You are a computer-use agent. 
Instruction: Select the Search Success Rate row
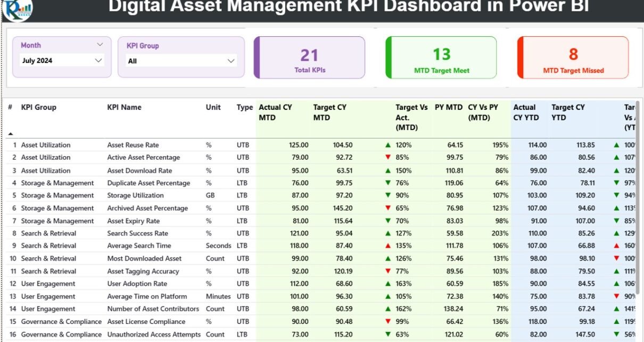137,233
